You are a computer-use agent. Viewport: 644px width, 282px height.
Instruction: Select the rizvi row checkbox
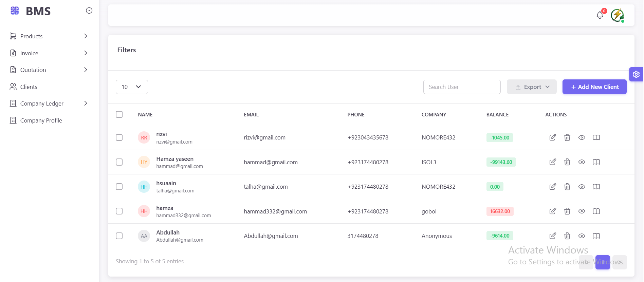[119, 137]
